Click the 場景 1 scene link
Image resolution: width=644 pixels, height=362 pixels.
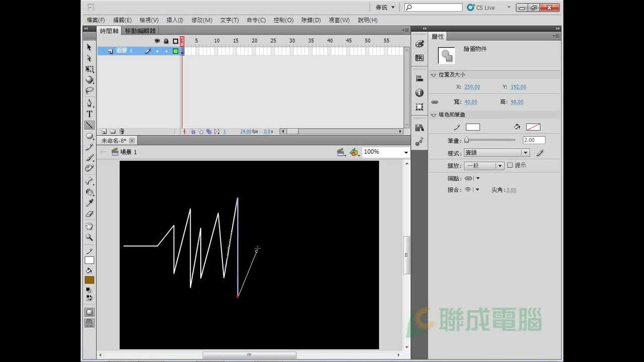tap(128, 152)
